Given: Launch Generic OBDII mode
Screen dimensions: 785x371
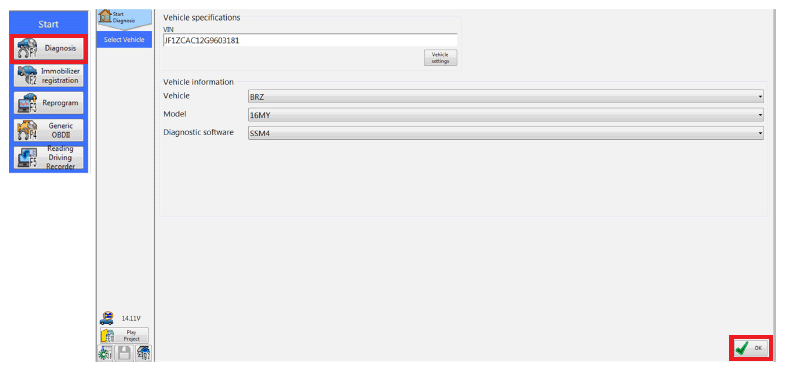Looking at the screenshot, I should point(49,130).
